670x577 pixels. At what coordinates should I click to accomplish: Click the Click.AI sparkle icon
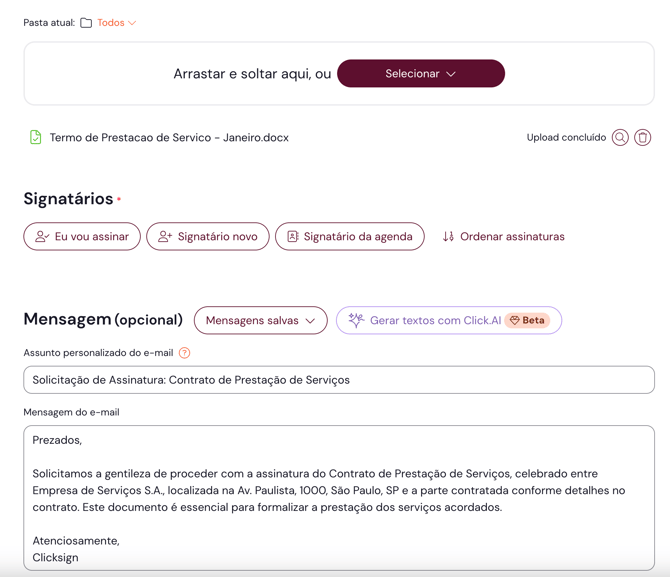coord(356,320)
